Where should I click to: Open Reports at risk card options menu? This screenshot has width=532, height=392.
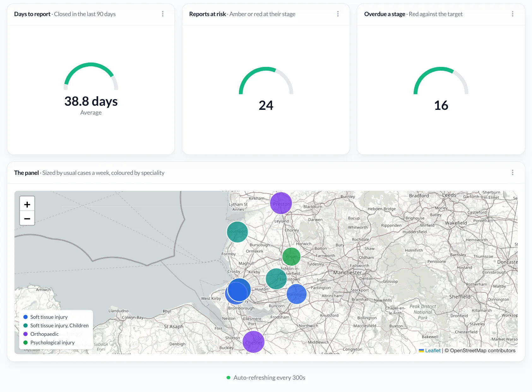tap(338, 14)
